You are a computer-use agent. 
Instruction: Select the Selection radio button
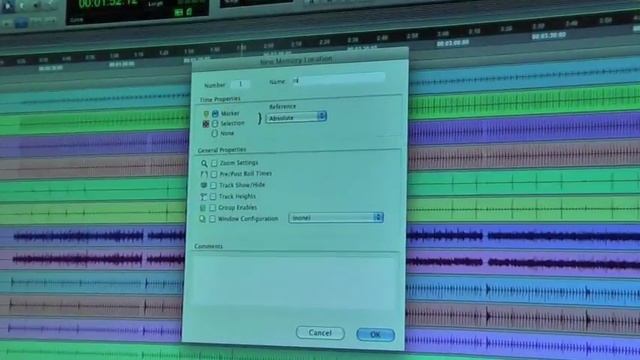coord(215,124)
